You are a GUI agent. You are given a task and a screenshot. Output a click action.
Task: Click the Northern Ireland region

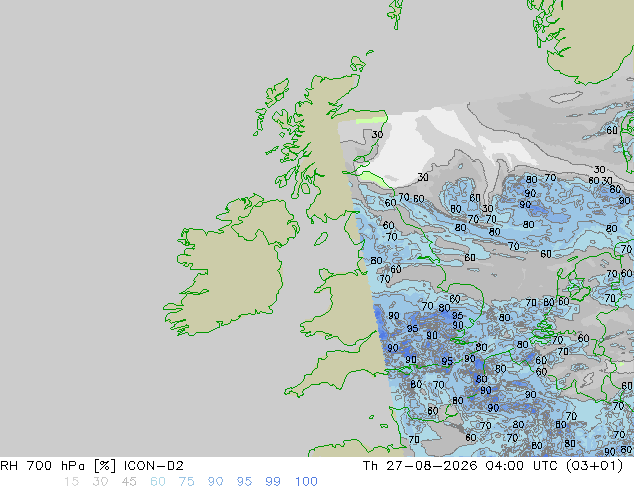click(x=263, y=216)
